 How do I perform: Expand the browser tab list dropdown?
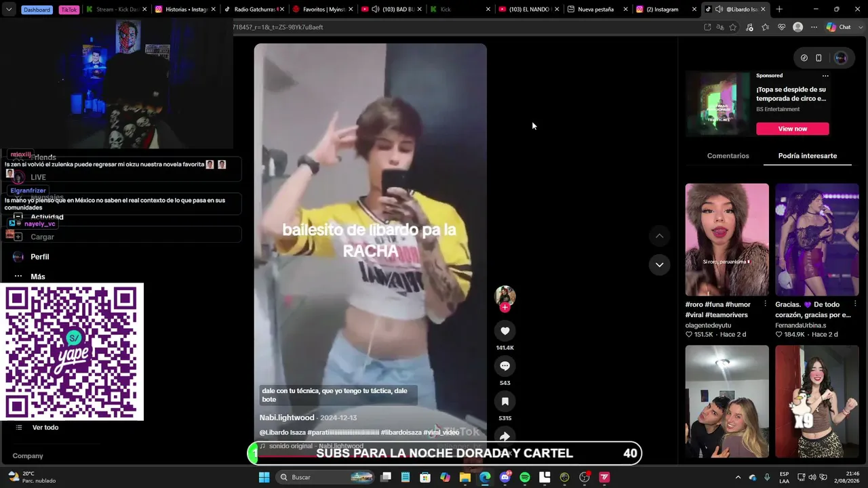coord(9,9)
